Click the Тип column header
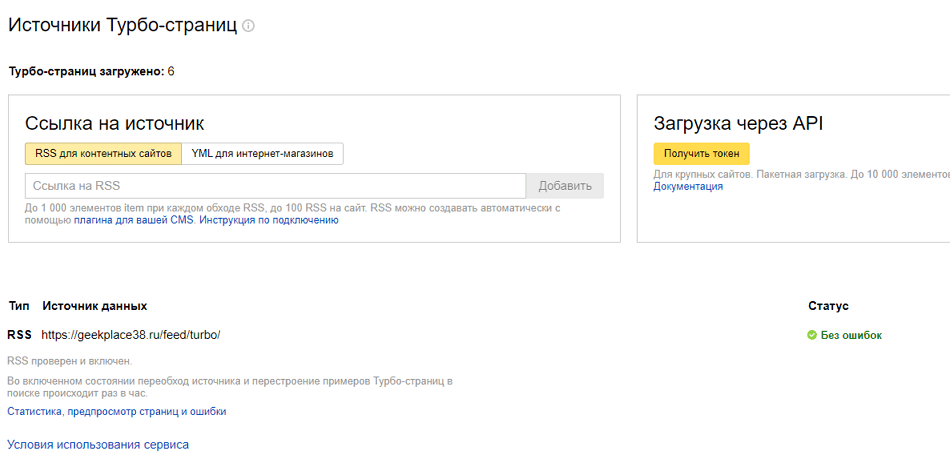 tap(19, 306)
